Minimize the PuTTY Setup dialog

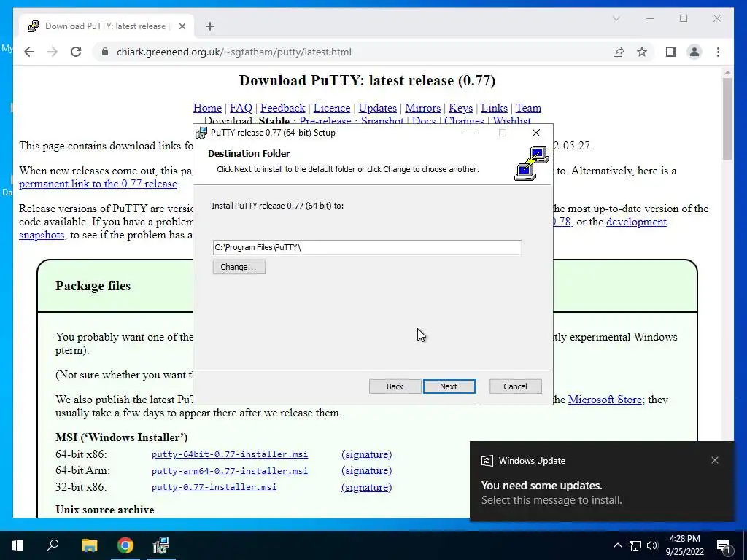[470, 133]
